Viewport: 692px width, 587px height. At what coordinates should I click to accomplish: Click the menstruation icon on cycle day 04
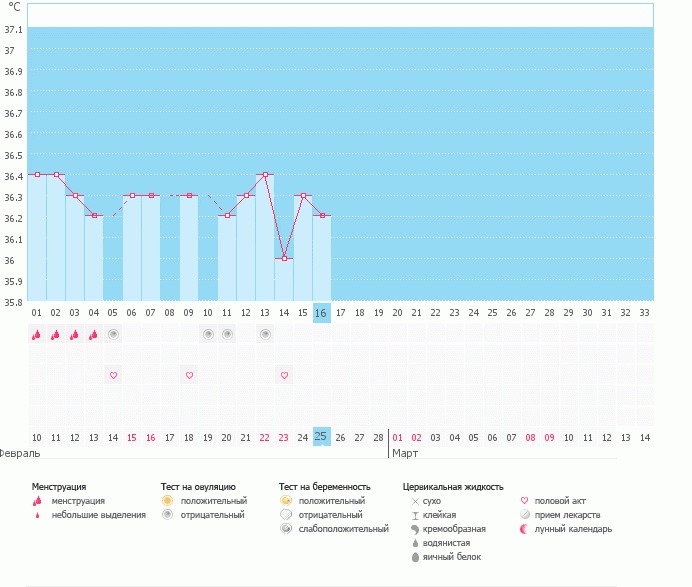[94, 335]
